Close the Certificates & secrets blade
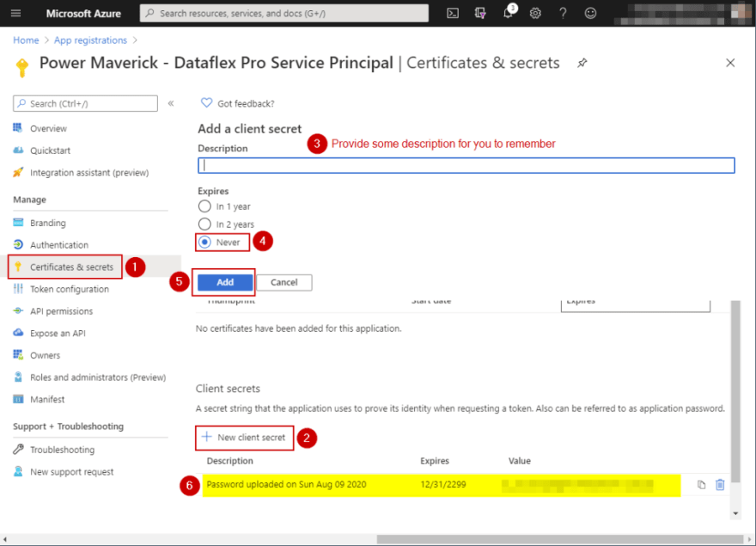Image resolution: width=756 pixels, height=546 pixels. (x=730, y=63)
